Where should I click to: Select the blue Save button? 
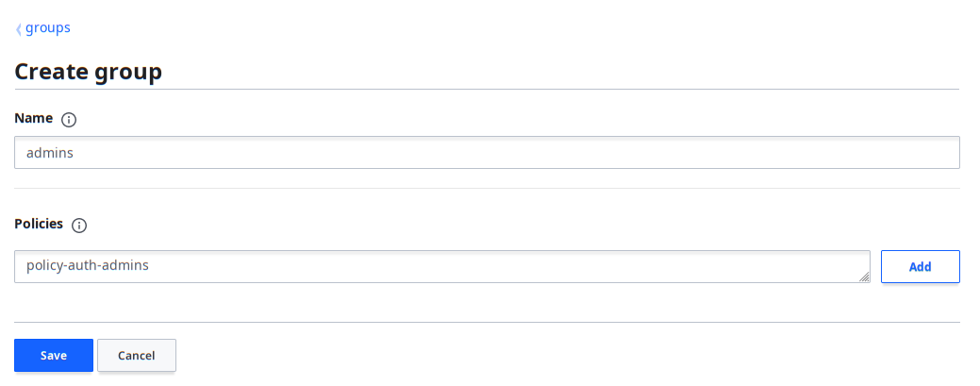54,356
